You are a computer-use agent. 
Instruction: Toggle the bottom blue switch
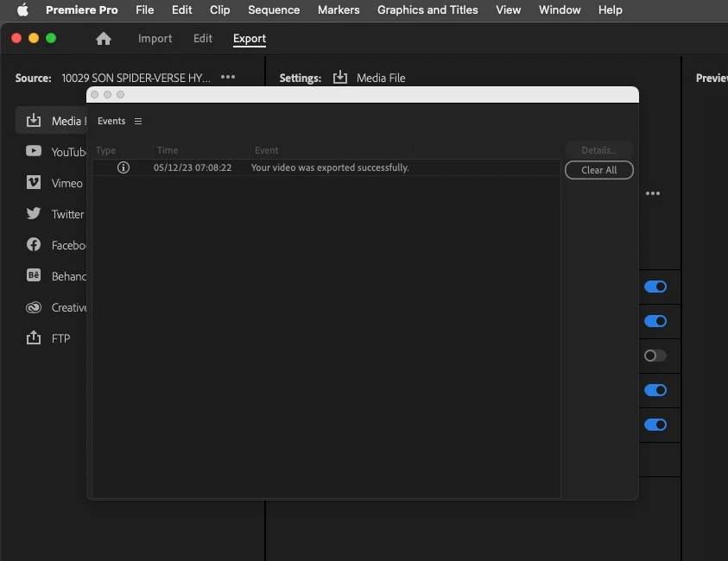[655, 425]
